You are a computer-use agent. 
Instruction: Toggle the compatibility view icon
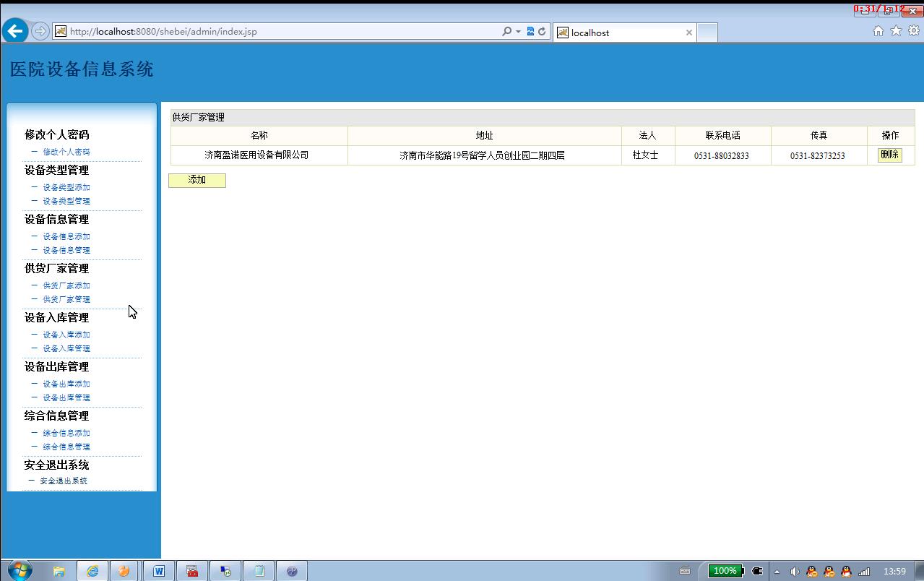(x=530, y=31)
